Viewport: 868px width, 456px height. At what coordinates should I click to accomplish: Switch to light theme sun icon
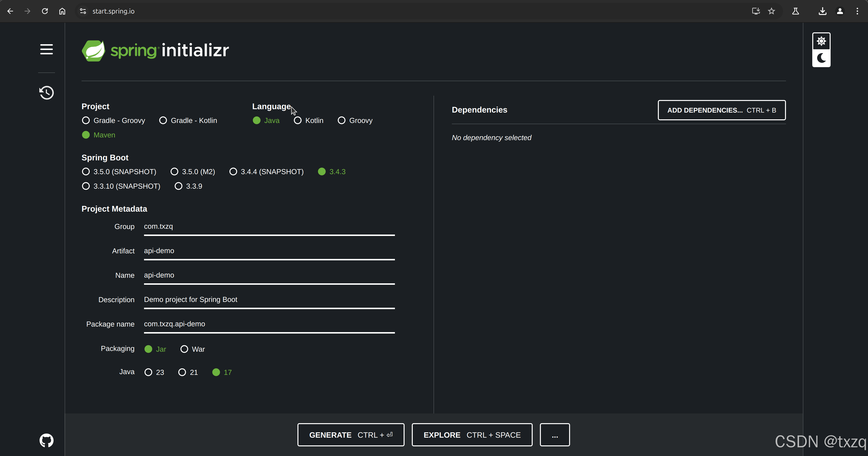[x=821, y=41]
